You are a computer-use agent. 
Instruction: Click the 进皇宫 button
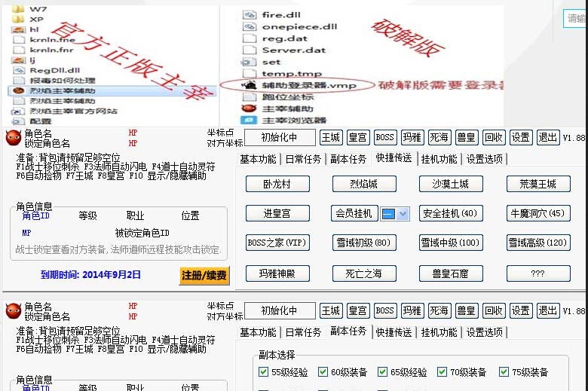pyautogui.click(x=277, y=213)
